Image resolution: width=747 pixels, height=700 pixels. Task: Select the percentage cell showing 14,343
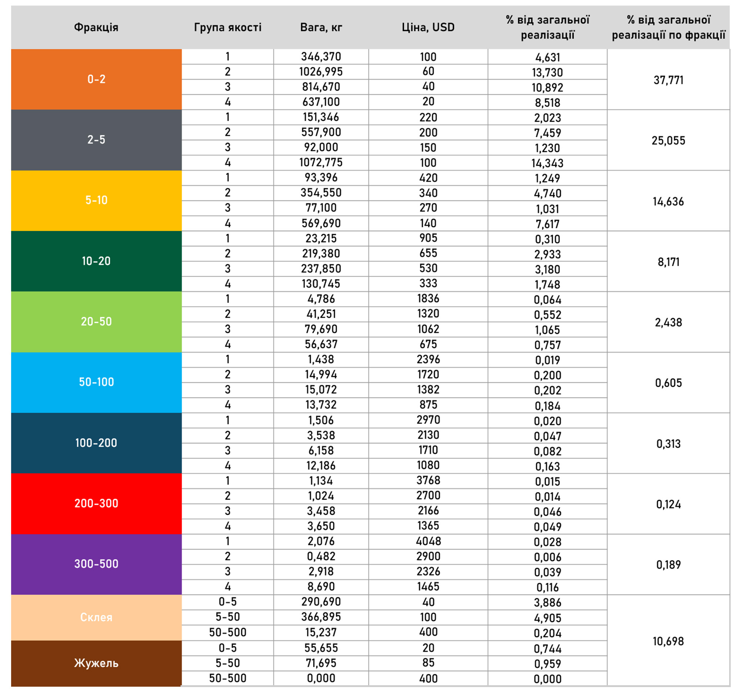[x=547, y=163]
